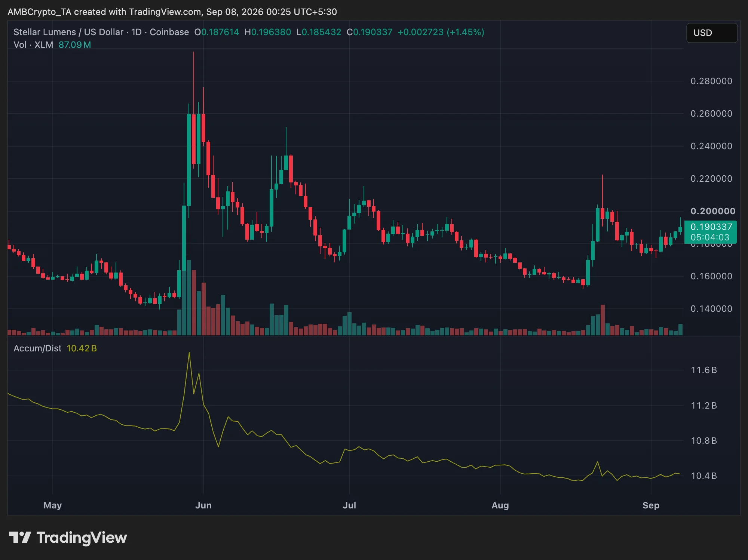This screenshot has width=748, height=560.
Task: Click the Accum/Dist line peak near June
Action: click(x=189, y=353)
